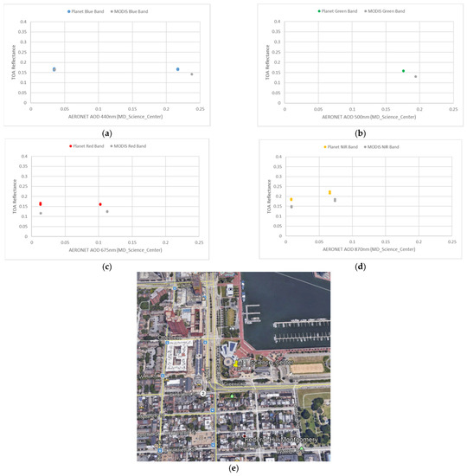Toggle the Planet Blue Band legend entry
The width and height of the screenshot is (467, 476).
(86, 11)
